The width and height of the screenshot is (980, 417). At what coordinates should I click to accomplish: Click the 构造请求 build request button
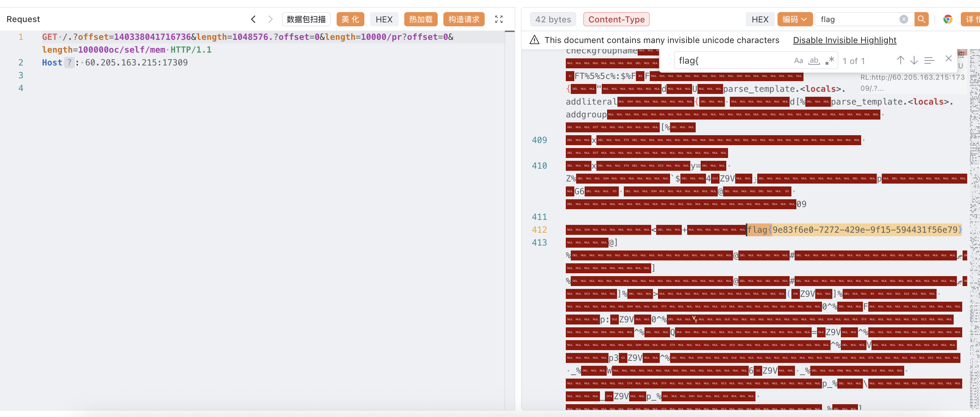pos(464,20)
